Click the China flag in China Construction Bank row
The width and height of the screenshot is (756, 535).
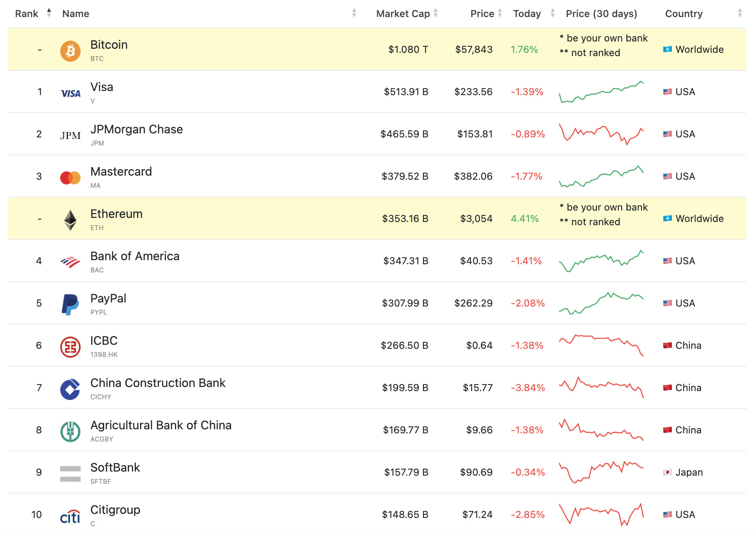667,388
